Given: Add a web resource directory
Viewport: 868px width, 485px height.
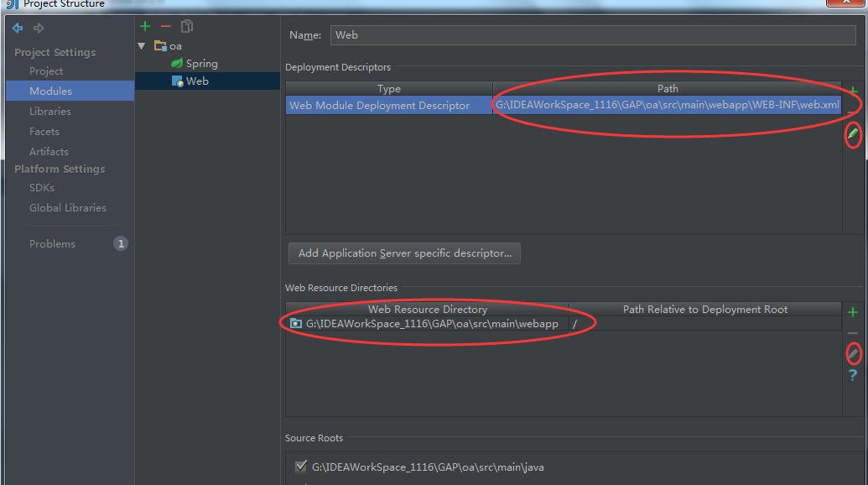Looking at the screenshot, I should (x=853, y=312).
